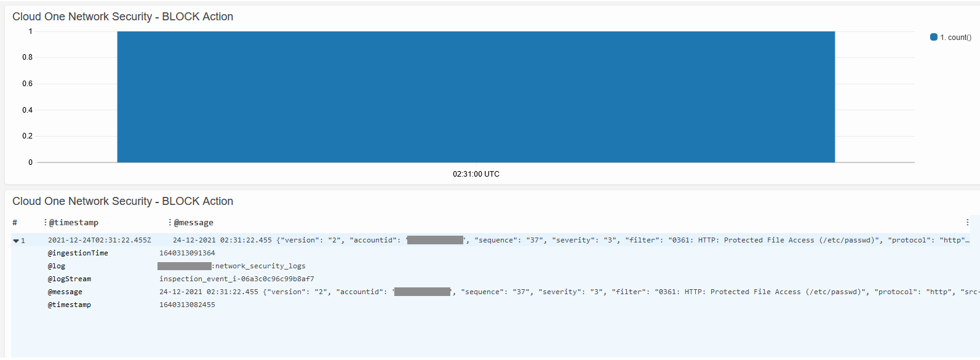Open the table options three-dot menu

pos(967,222)
